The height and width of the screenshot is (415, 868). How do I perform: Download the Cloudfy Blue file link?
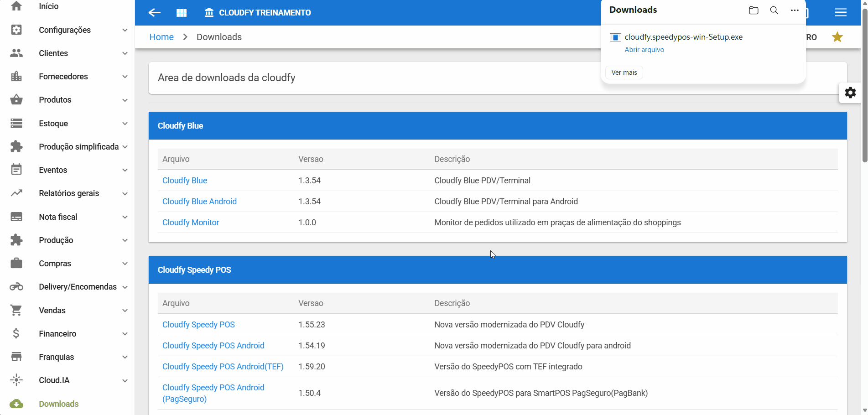185,181
